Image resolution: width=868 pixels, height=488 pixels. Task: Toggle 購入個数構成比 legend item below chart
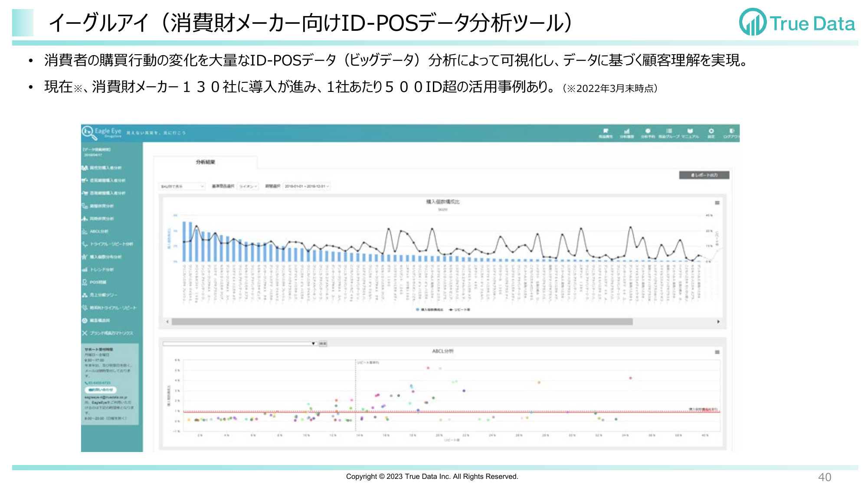(x=429, y=310)
